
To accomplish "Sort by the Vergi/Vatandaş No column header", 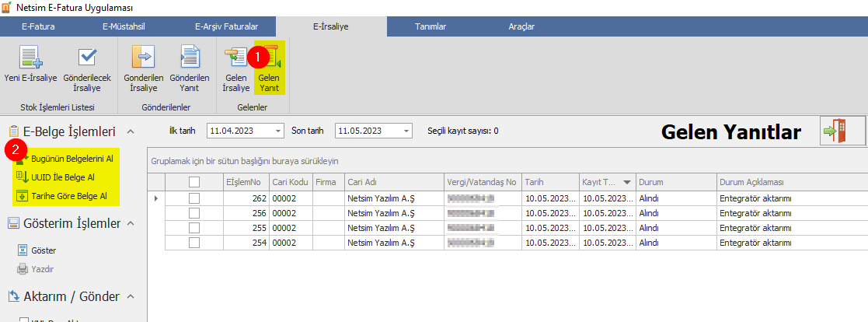I will pyautogui.click(x=483, y=182).
